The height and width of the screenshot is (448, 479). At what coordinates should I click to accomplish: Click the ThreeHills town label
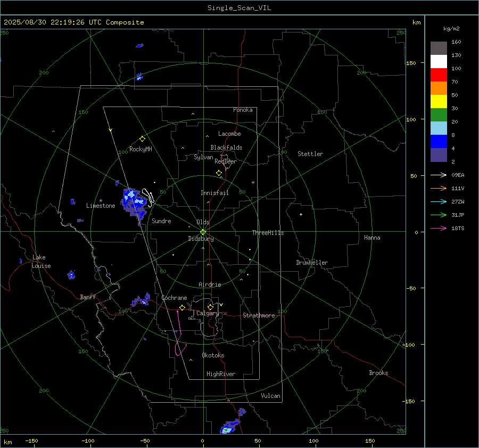tap(268, 233)
